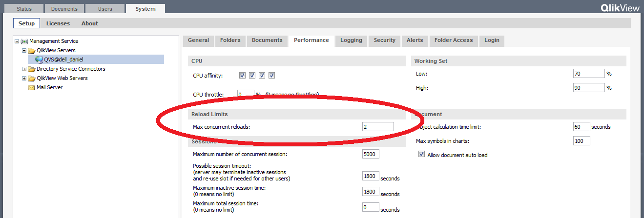Select QlikView Servers in the tree
Screen dimensions: 644x218
pos(56,50)
